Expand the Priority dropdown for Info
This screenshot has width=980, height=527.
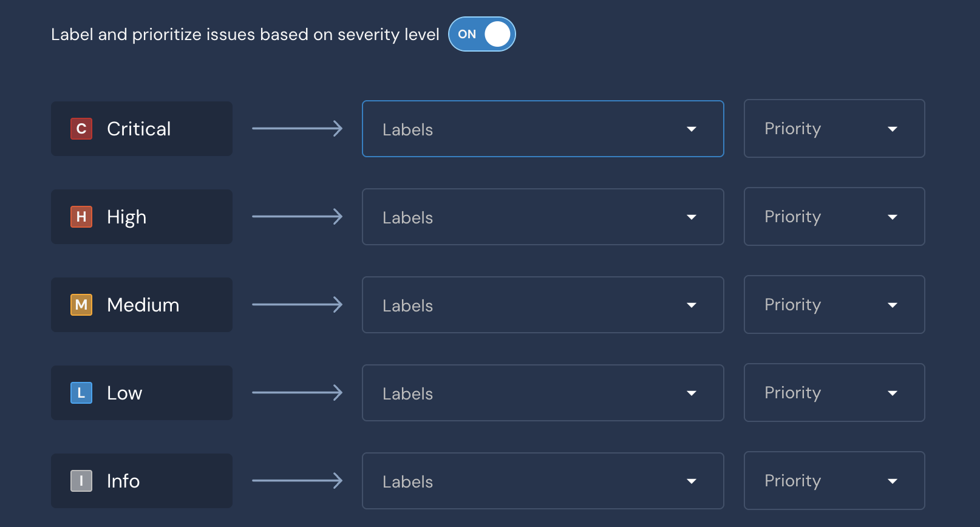(834, 480)
